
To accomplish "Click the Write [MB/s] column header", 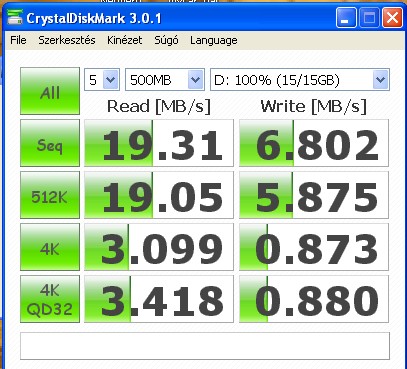I will pyautogui.click(x=314, y=107).
